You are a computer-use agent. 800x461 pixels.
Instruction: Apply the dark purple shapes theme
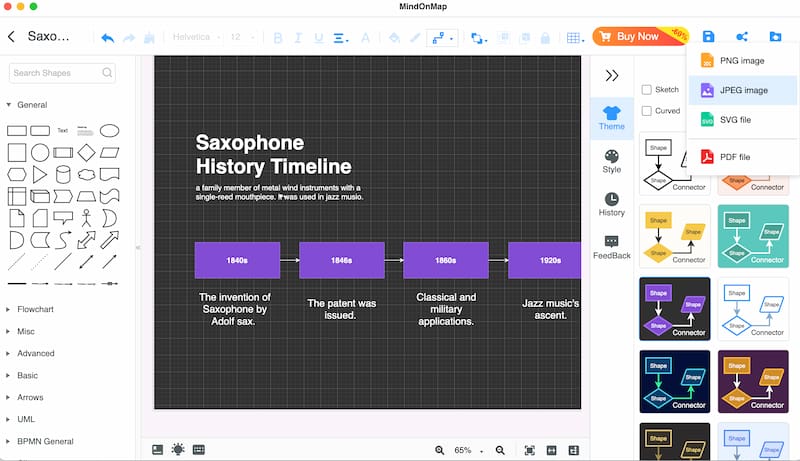(x=674, y=309)
